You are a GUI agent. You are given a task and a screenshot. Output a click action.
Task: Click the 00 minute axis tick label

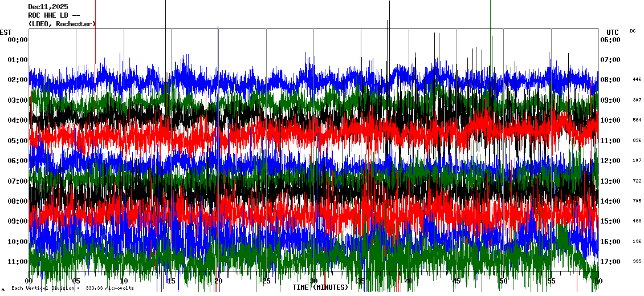(x=28, y=281)
